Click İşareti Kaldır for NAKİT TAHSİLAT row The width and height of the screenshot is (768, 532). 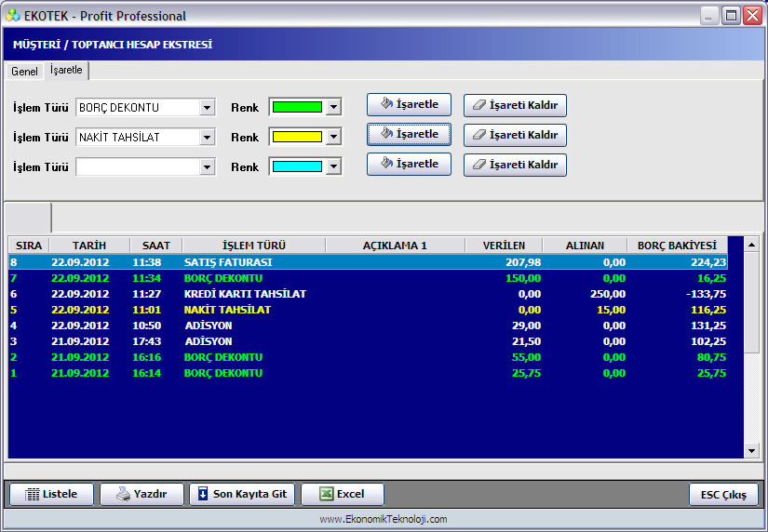coord(516,136)
